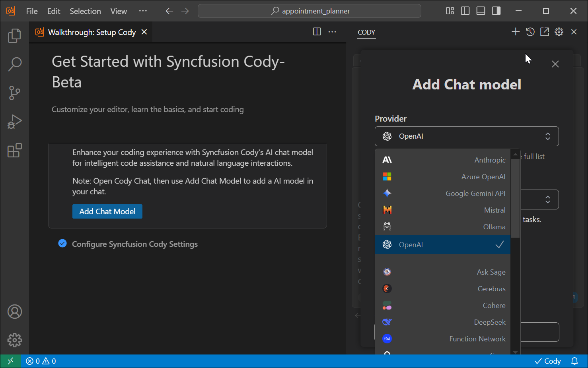The image size is (588, 368).
Task: Open Cody chat history icon
Action: 530,32
